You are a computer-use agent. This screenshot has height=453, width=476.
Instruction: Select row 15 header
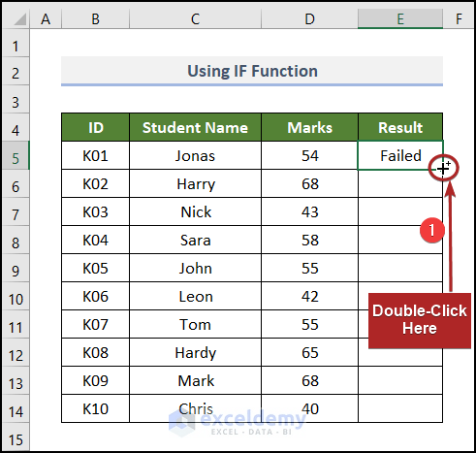pos(16,437)
